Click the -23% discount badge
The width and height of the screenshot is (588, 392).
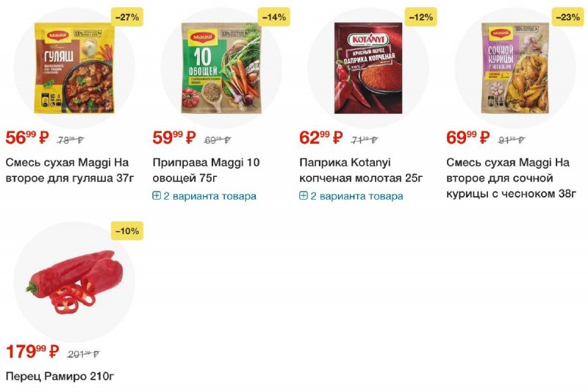[567, 17]
